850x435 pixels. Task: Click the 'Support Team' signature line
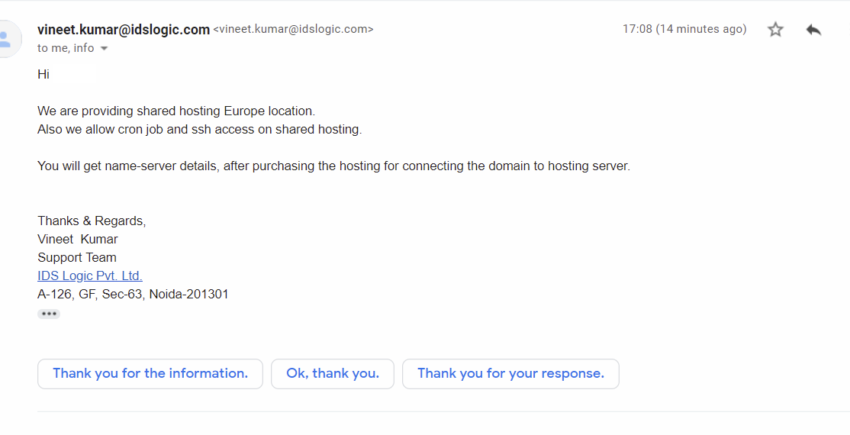(77, 257)
